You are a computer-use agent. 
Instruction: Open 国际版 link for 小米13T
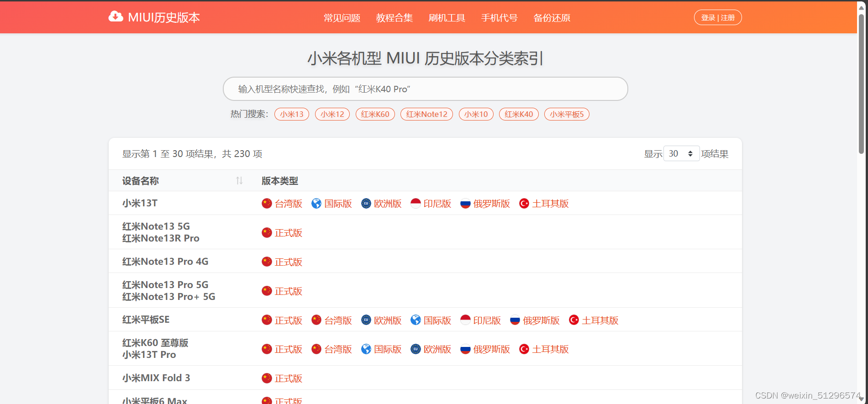tap(338, 204)
